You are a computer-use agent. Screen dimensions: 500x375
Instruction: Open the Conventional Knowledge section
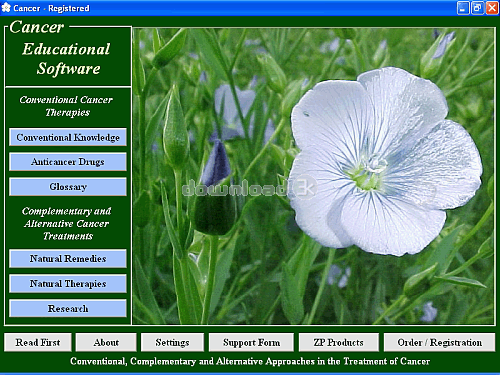(x=68, y=137)
